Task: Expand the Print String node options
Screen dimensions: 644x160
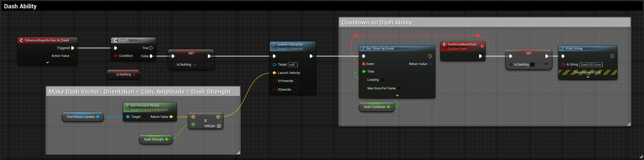Action: click(588, 77)
